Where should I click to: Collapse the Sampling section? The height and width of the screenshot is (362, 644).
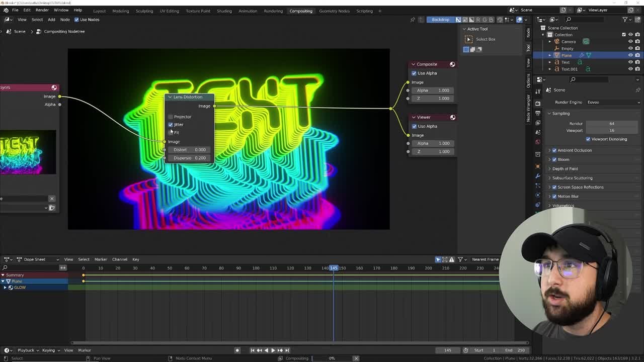coord(549,113)
